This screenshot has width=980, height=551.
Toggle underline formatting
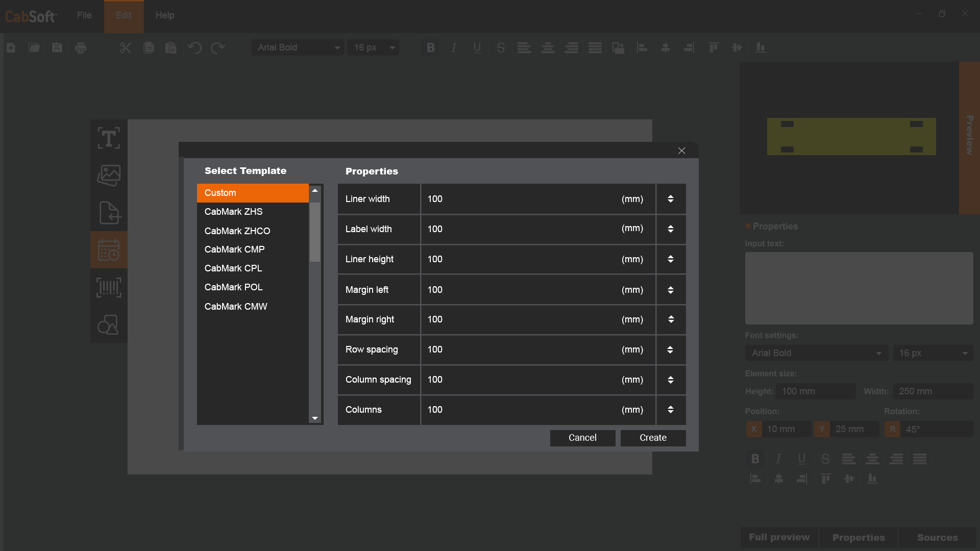477,47
